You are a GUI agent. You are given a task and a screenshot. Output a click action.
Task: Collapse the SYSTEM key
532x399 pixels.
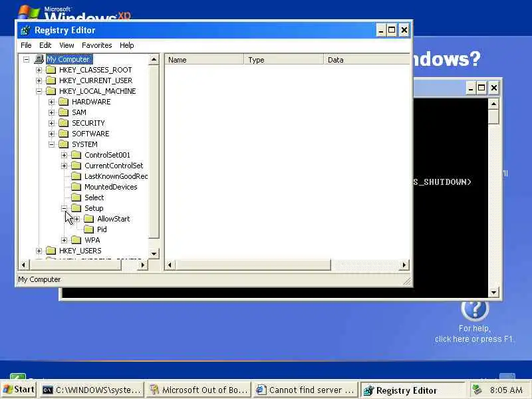(51, 144)
